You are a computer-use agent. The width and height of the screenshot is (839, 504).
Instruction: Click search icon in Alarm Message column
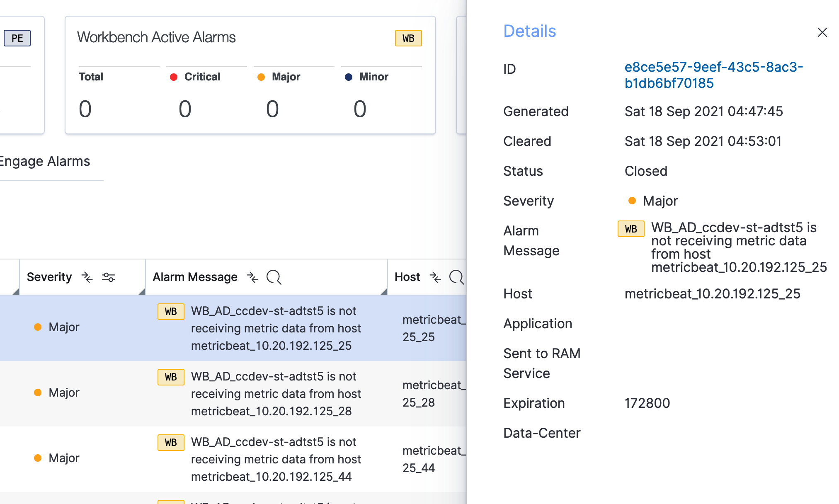(274, 277)
